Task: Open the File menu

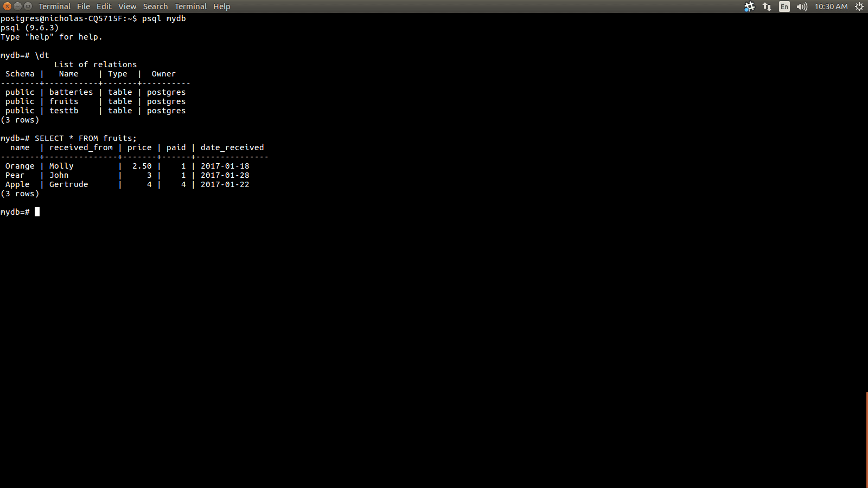Action: click(x=84, y=7)
